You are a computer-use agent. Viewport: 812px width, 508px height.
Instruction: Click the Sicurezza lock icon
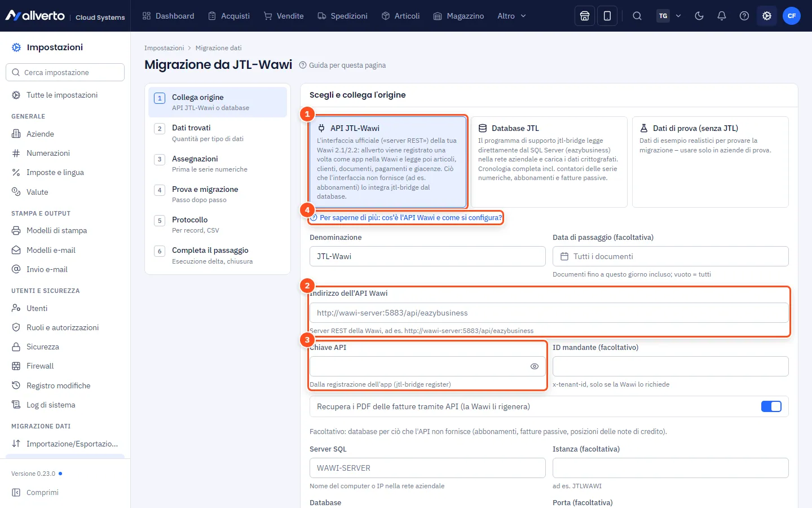(x=16, y=347)
